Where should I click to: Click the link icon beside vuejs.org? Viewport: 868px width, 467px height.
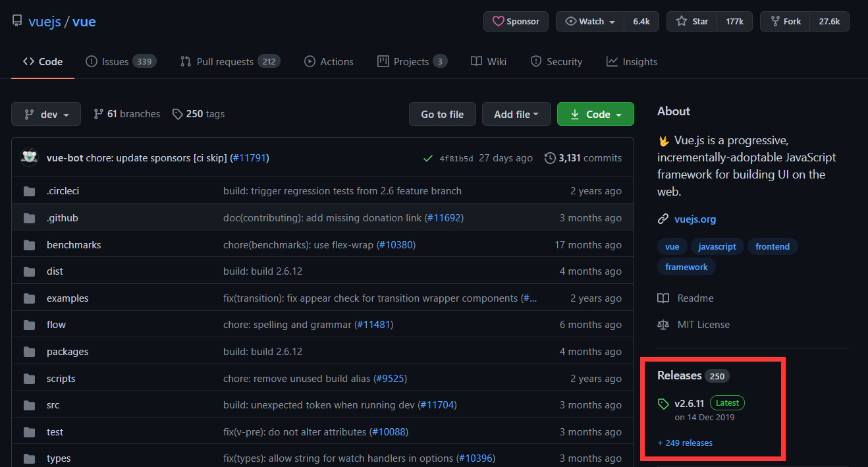(x=663, y=219)
